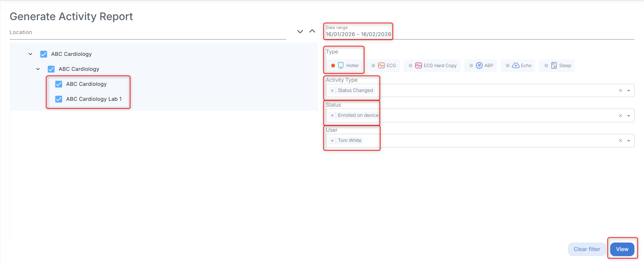Image resolution: width=644 pixels, height=265 pixels.
Task: Uncheck the top-level ABC Cardiology checkbox
Action: click(x=44, y=54)
